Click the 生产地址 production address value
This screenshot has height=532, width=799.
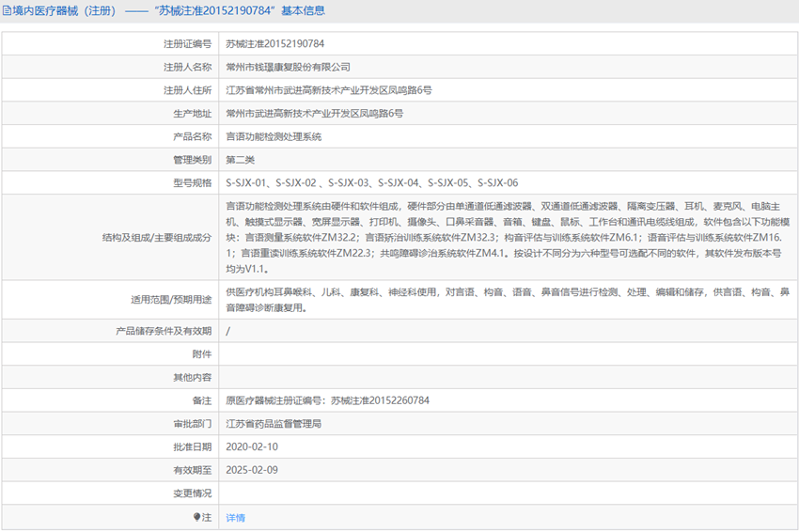315,114
